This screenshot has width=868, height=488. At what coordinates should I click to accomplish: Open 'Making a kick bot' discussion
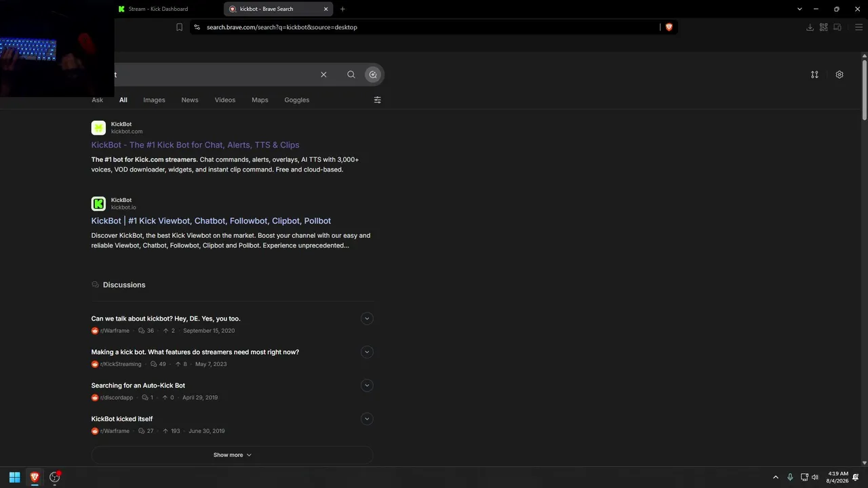pos(195,352)
